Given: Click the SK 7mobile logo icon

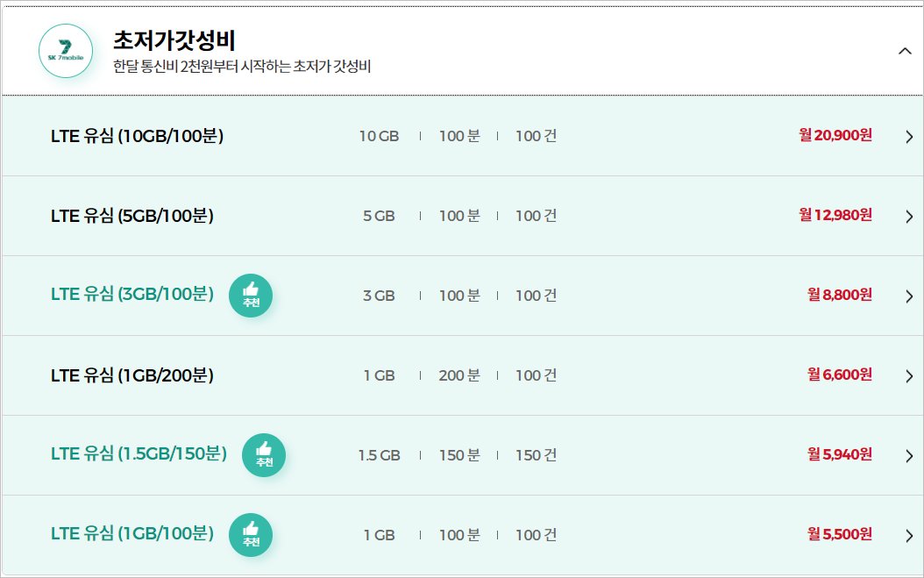Looking at the screenshot, I should click(x=66, y=51).
